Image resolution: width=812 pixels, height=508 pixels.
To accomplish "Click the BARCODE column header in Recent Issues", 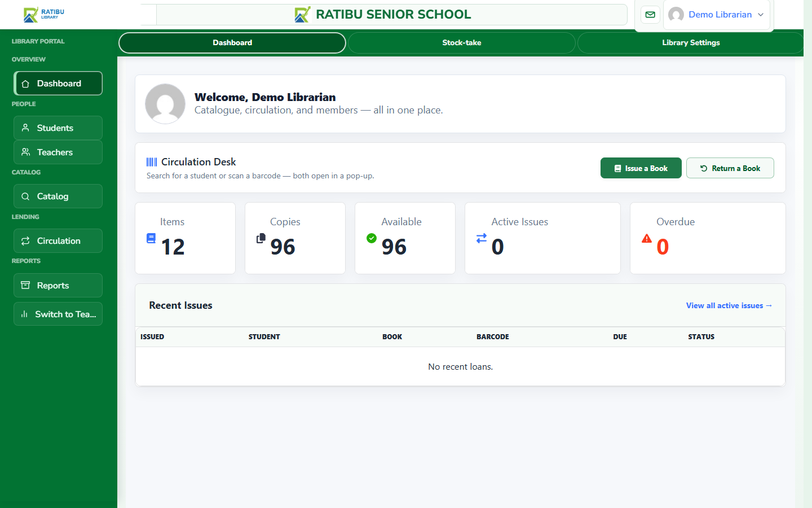I will coord(493,337).
